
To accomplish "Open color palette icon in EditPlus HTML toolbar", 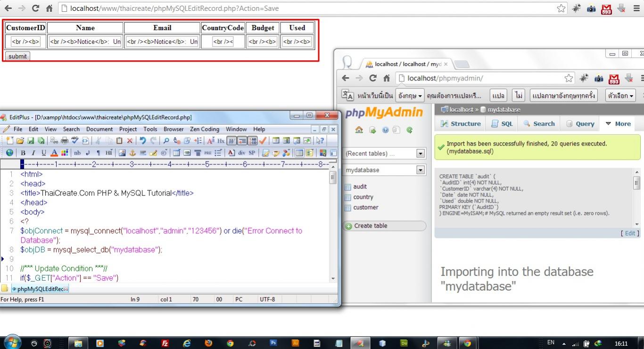I will coord(65,153).
